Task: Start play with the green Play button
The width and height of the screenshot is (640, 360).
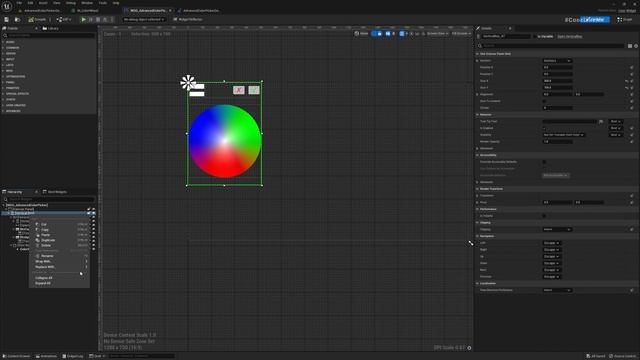Action: [x=83, y=19]
